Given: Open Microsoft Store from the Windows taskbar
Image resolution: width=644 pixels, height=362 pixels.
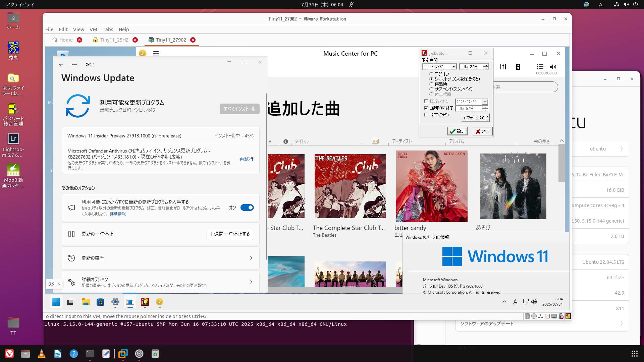Looking at the screenshot, I should (x=100, y=302).
